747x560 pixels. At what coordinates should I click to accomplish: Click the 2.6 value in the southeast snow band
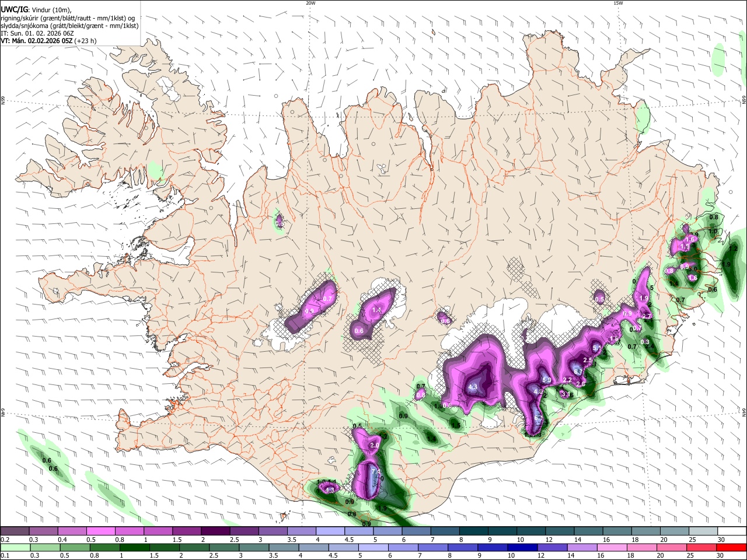[581, 384]
